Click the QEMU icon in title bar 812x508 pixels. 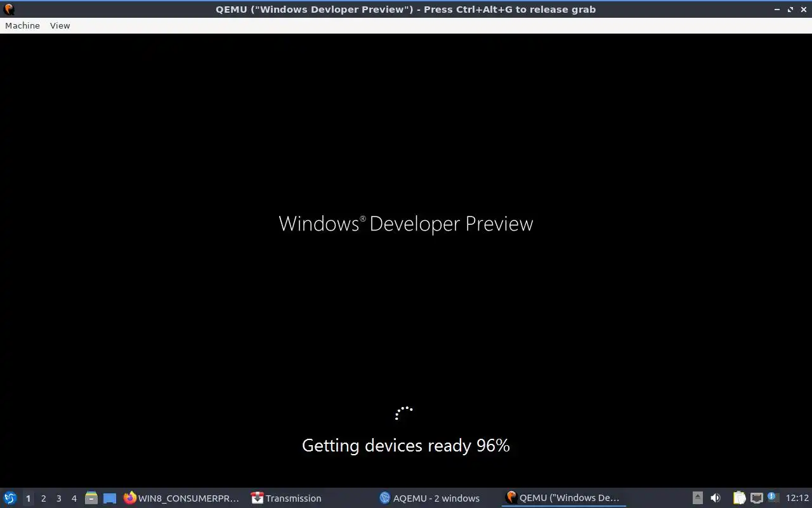[8, 9]
